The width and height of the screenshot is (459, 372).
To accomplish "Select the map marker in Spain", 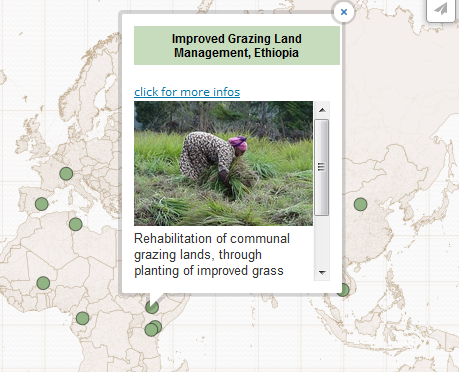I will (x=42, y=204).
